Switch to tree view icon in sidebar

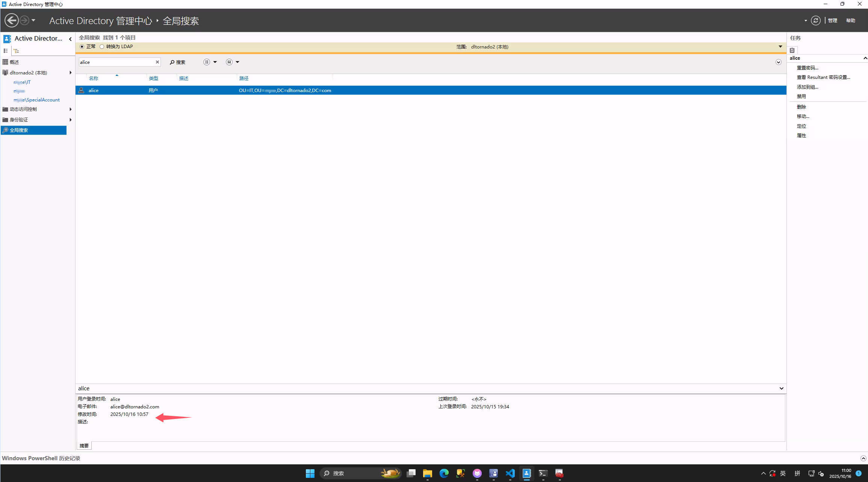pyautogui.click(x=16, y=51)
